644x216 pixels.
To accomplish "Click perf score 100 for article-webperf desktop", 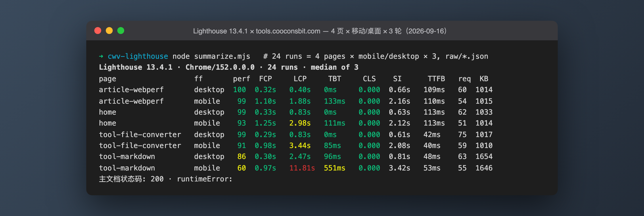I will [239, 90].
